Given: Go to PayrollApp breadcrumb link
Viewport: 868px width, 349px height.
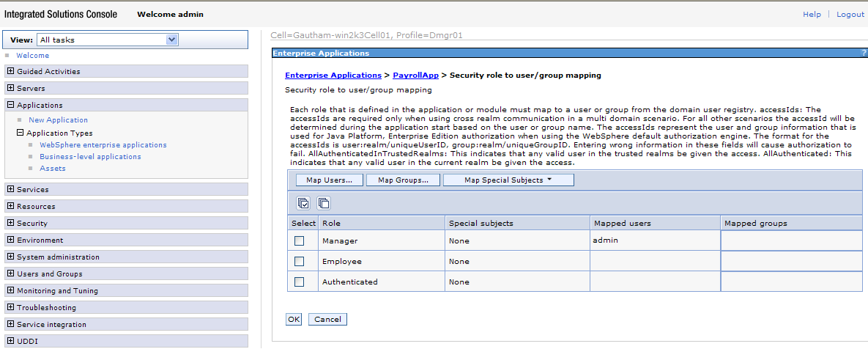Looking at the screenshot, I should point(416,76).
